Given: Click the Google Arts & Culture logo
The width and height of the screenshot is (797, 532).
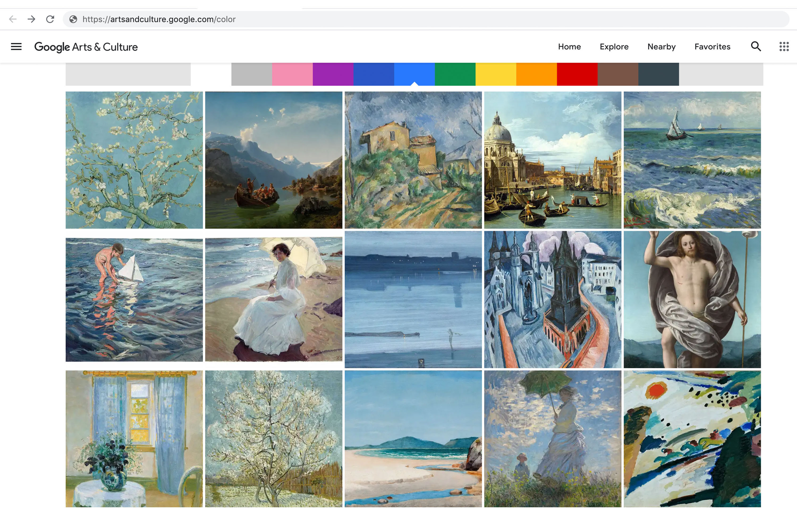Looking at the screenshot, I should [86, 47].
